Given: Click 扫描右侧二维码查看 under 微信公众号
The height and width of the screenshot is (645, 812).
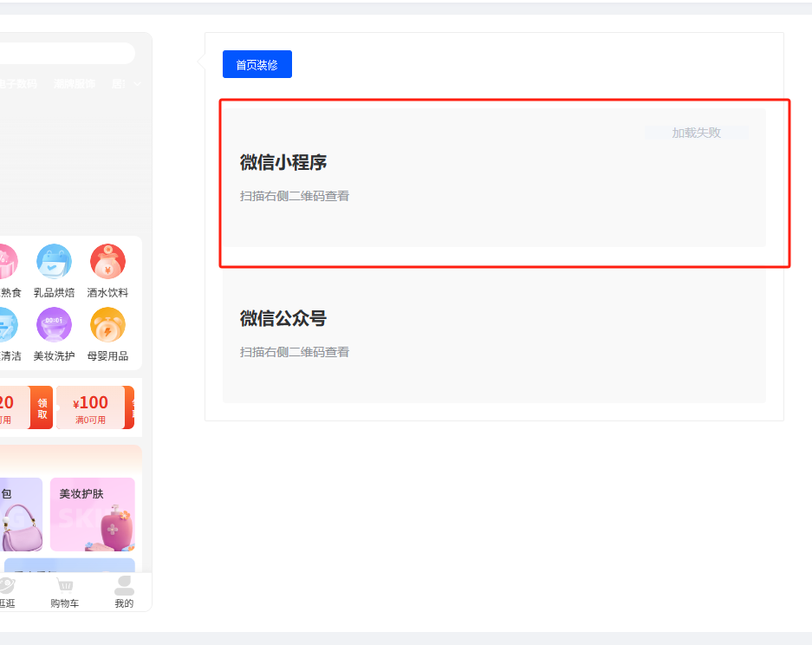Looking at the screenshot, I should (x=294, y=352).
